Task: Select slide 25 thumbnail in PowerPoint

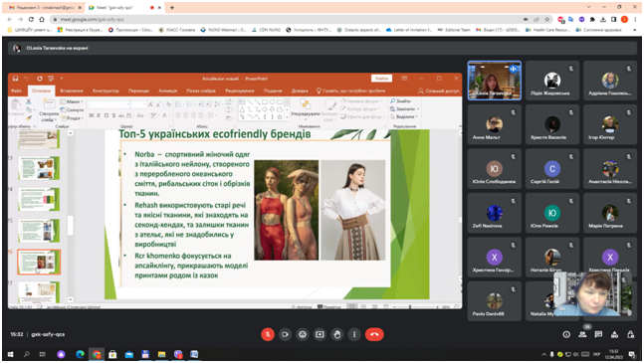Action: coord(39,231)
